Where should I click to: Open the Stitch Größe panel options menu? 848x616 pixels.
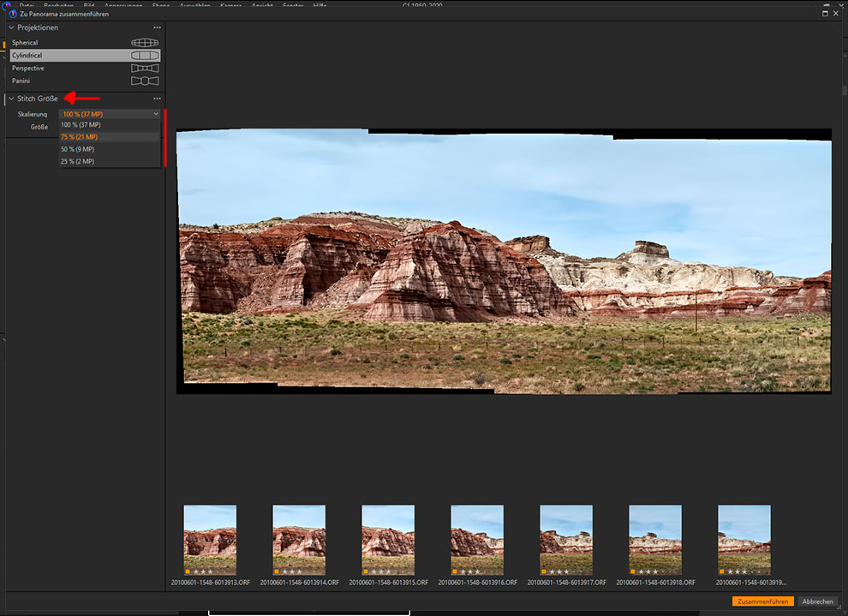click(x=157, y=99)
